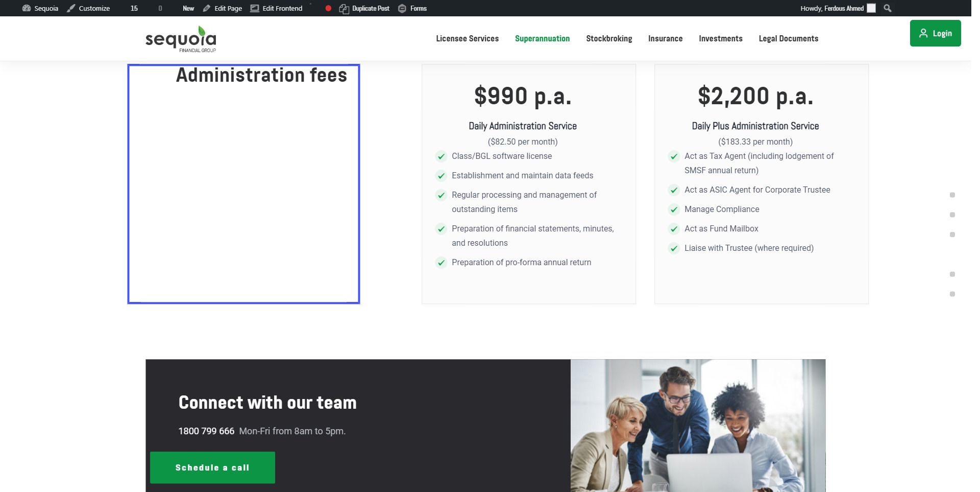Open the Sequoia dashboard icon in admin bar
Viewport: 980px width, 492px height.
(x=27, y=8)
